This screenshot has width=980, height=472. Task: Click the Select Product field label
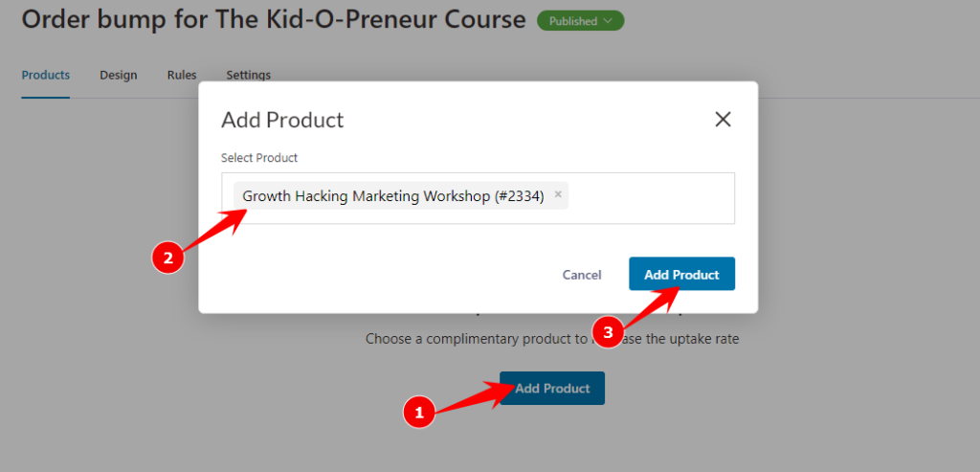coord(259,158)
